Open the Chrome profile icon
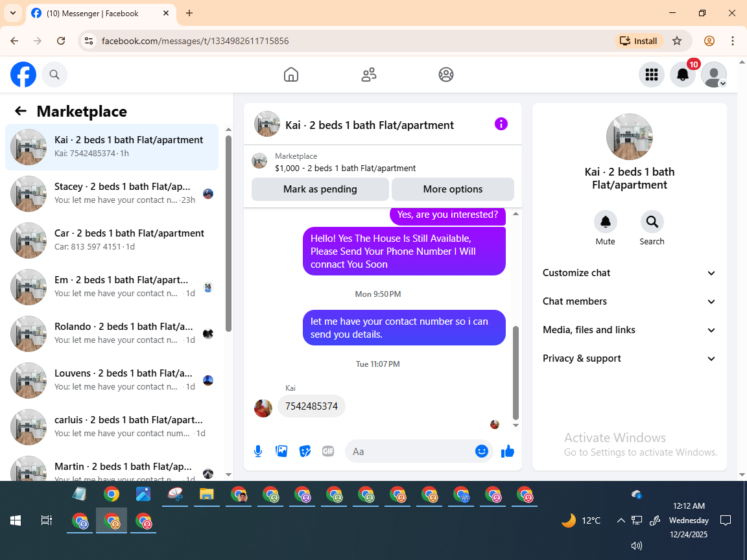Viewport: 747px width, 560px height. [709, 41]
